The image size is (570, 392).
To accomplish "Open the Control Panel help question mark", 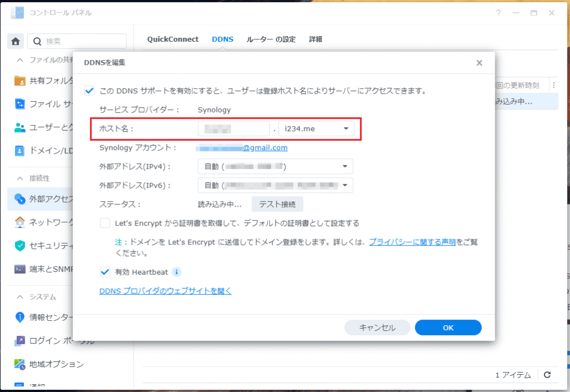I will click(x=498, y=13).
